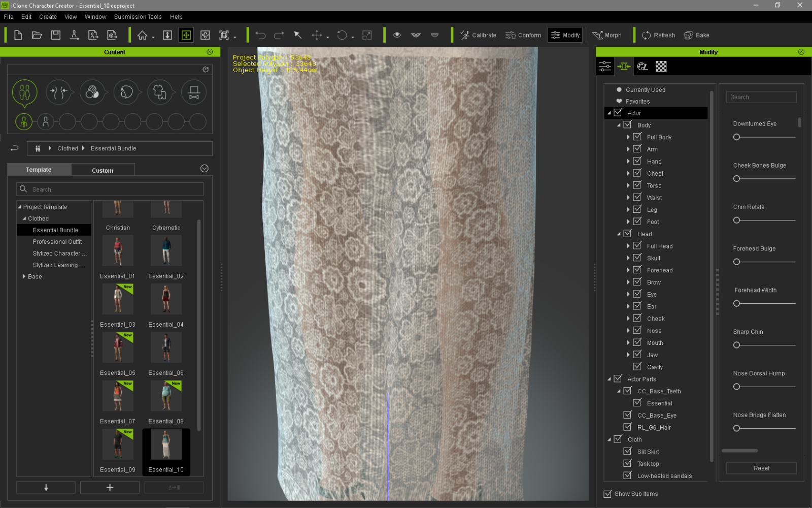This screenshot has width=812, height=508.
Task: Open the Window menu
Action: coord(95,17)
